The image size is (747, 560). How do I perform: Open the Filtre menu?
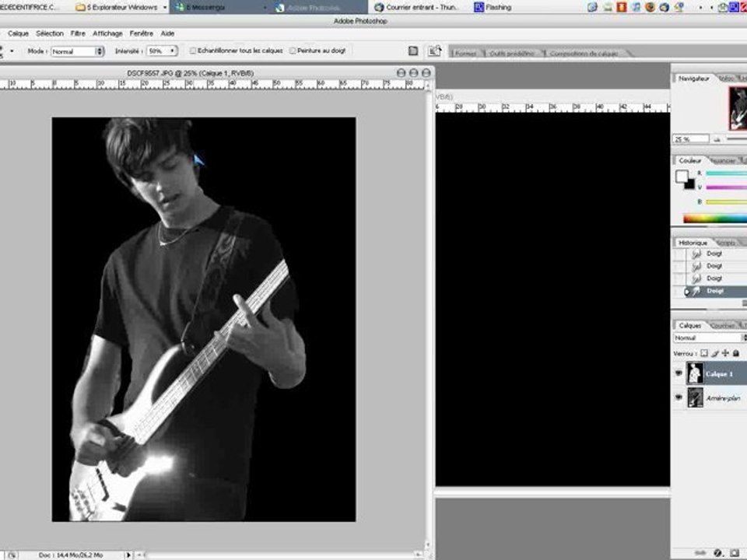coord(78,33)
